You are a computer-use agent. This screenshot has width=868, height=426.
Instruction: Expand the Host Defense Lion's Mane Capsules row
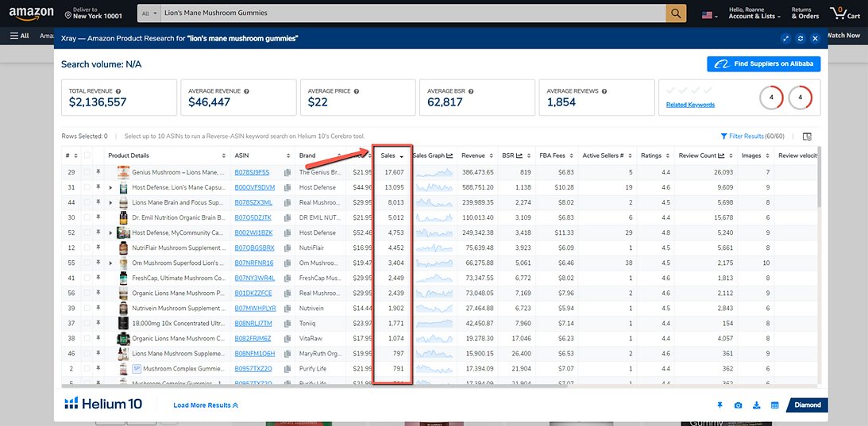click(x=110, y=187)
